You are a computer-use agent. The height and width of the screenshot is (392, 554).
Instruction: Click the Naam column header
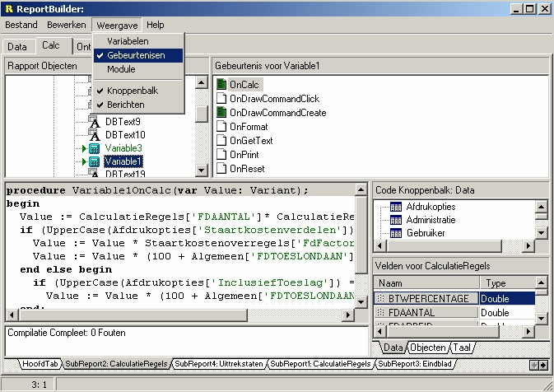[426, 283]
